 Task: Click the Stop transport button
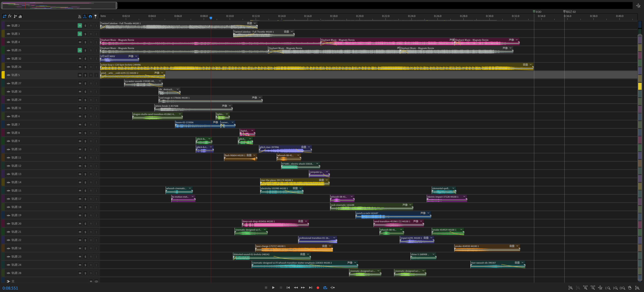(x=266, y=287)
